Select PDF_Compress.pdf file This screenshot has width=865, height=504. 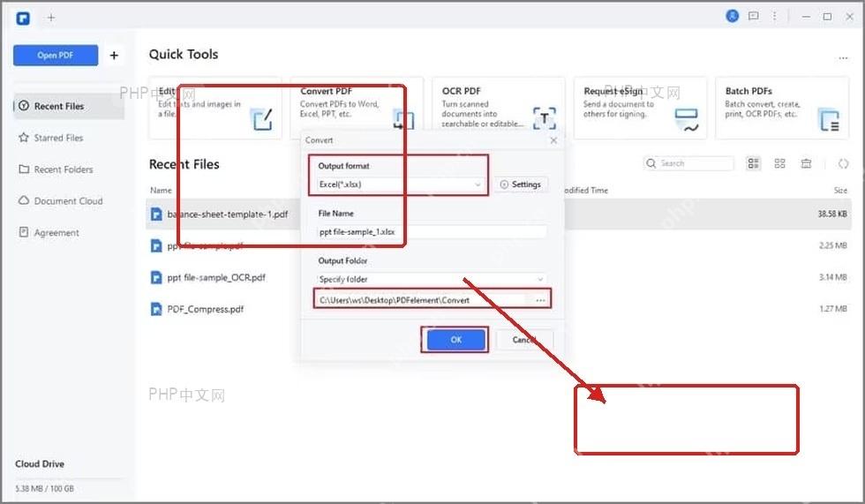click(205, 309)
